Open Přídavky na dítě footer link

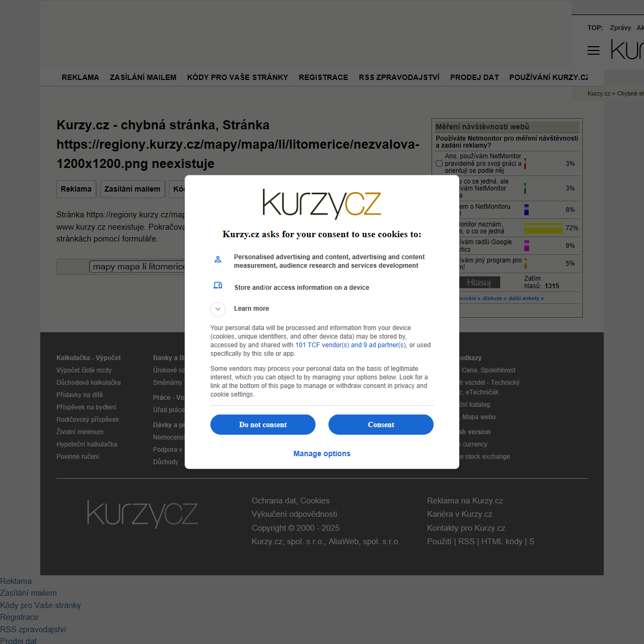coord(79,395)
